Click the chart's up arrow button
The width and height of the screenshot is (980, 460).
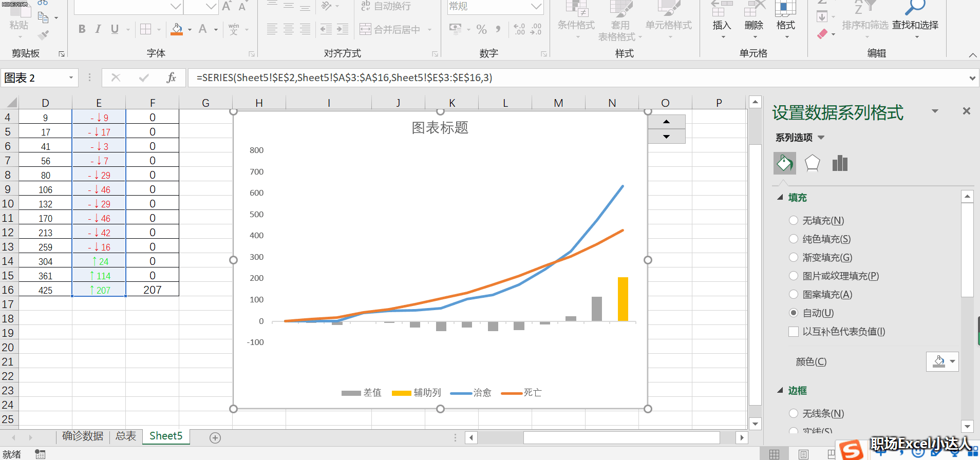tap(667, 122)
